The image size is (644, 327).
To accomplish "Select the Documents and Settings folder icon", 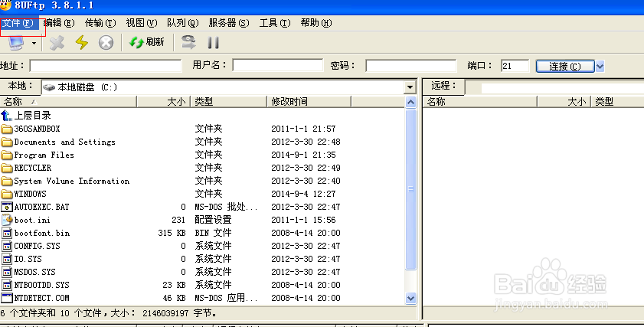I will pos(7,142).
